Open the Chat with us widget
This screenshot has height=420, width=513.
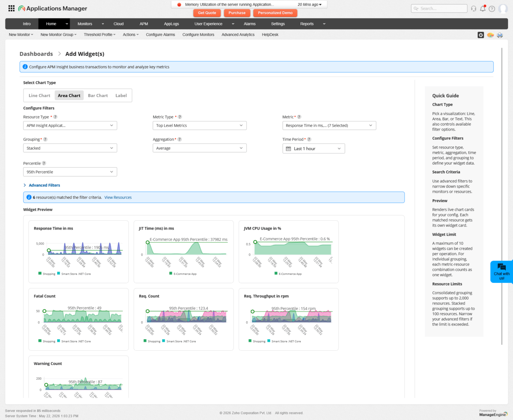[x=501, y=272]
